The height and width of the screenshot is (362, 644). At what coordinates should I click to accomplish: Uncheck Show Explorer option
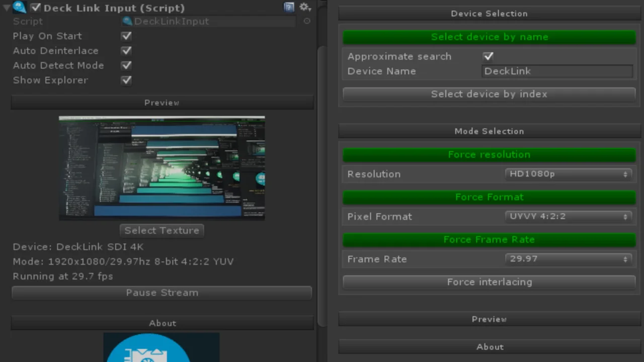pyautogui.click(x=126, y=80)
